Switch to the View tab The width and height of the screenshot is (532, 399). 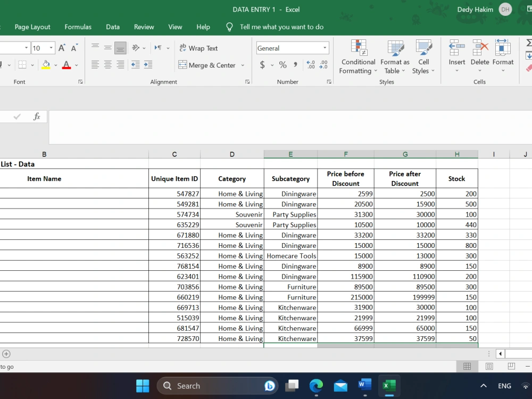click(175, 27)
